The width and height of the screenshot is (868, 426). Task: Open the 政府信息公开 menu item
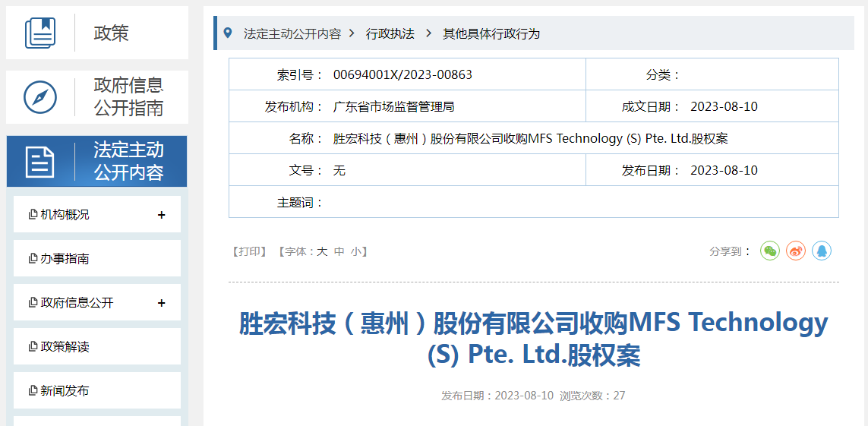(97, 303)
